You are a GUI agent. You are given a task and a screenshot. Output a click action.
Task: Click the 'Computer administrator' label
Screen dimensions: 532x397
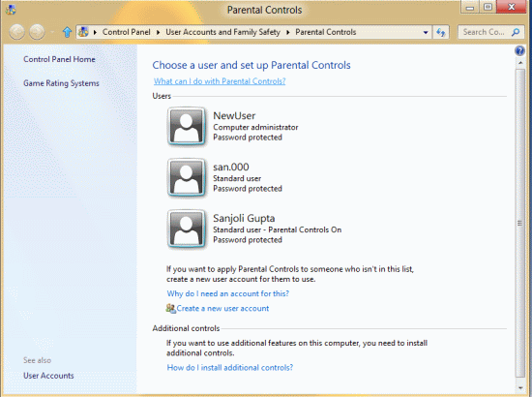(x=255, y=128)
